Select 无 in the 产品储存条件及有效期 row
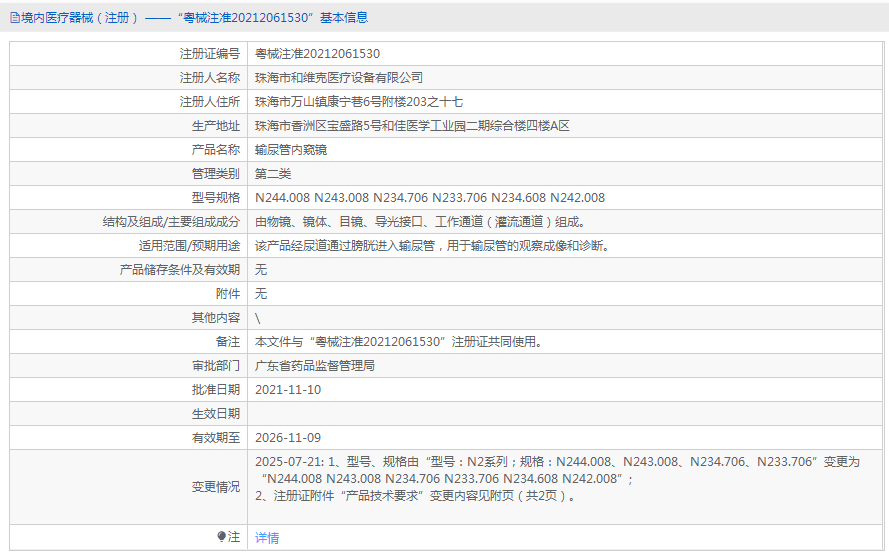 pyautogui.click(x=261, y=270)
